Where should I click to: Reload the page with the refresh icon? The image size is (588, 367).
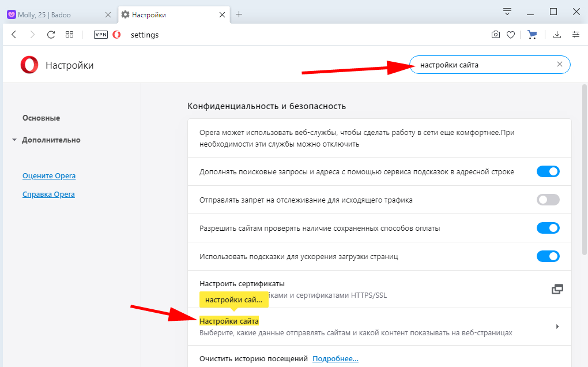tap(51, 35)
